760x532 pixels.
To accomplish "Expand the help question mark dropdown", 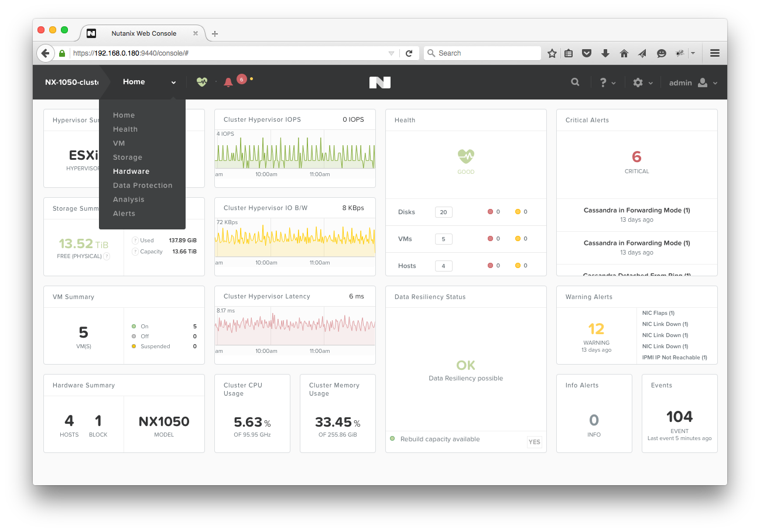I will [x=607, y=83].
